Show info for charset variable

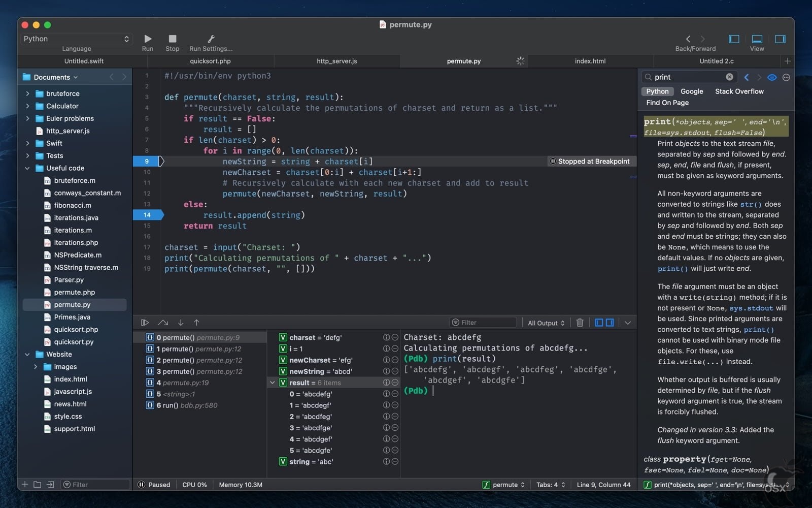(386, 337)
